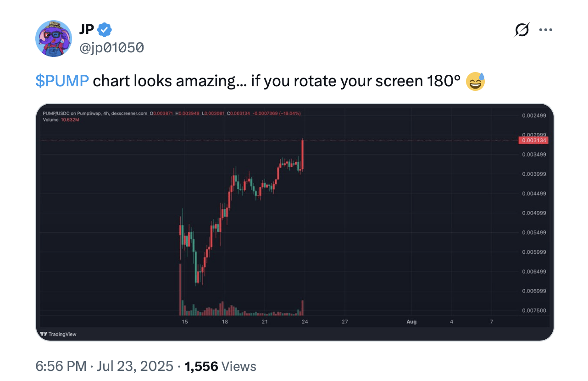Click the sweat-smile emoji in the tweet text
Image resolution: width=588 pixels, height=381 pixels.
pos(475,81)
